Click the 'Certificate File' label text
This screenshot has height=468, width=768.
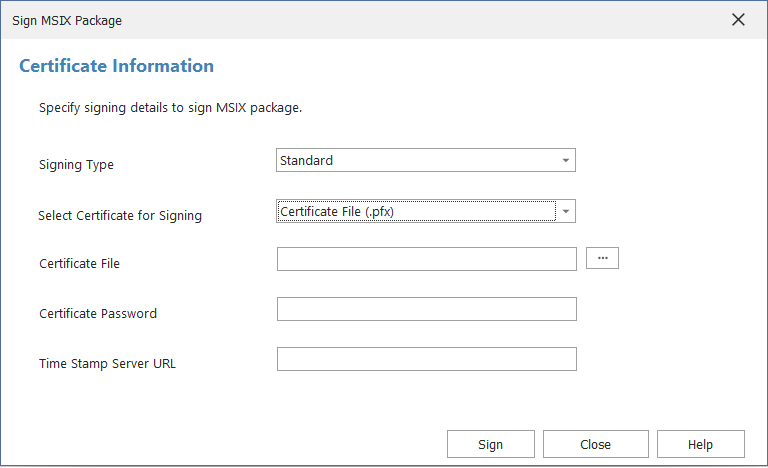coord(80,263)
